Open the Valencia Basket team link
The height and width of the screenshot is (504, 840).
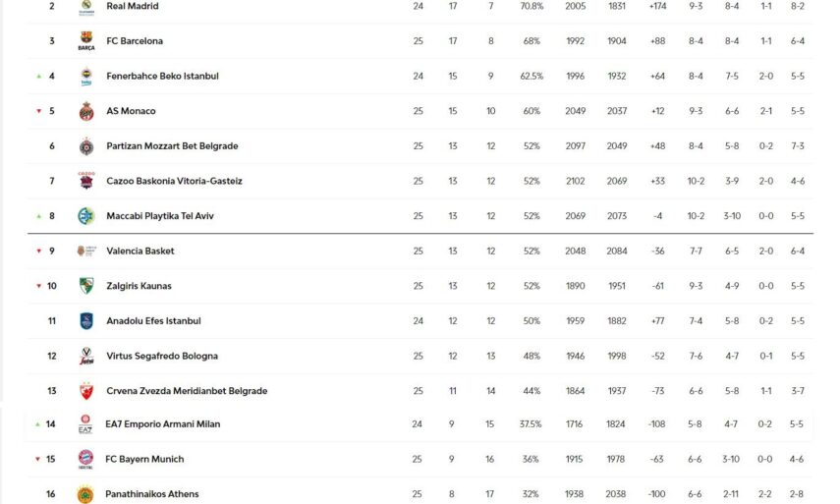point(140,252)
